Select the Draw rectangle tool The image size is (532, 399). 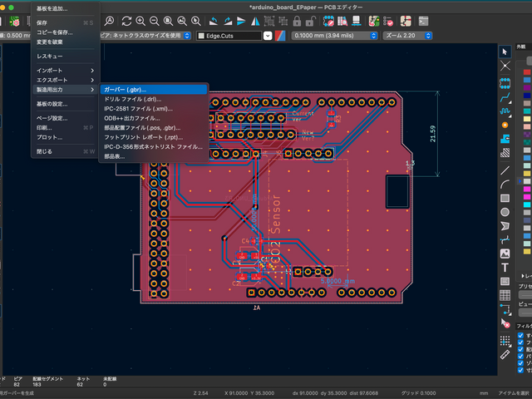click(505, 197)
